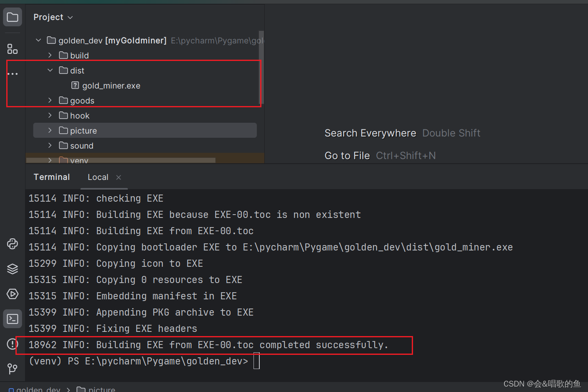This screenshot has width=588, height=392.
Task: Open the Project view dropdown
Action: [x=53, y=17]
